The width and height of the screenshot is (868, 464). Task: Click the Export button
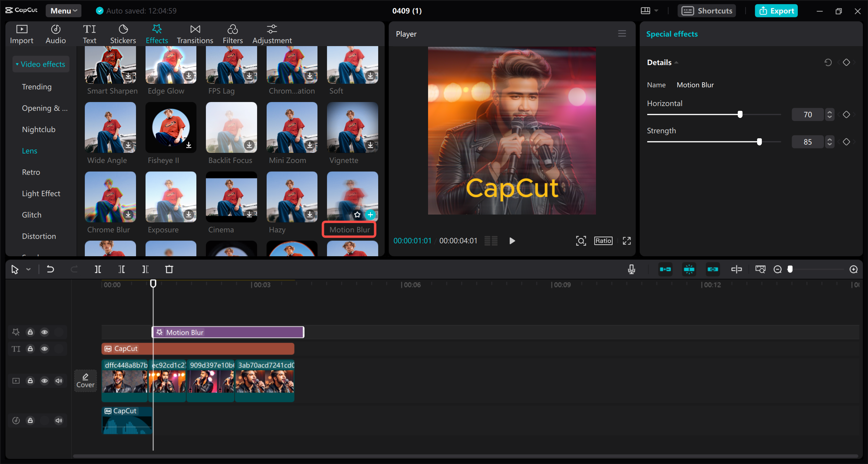pos(776,11)
